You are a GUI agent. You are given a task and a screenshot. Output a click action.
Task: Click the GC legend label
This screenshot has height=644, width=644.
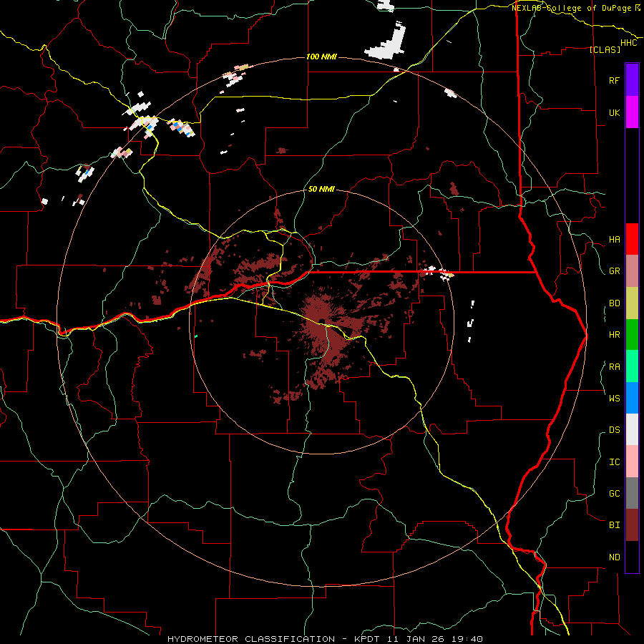614,493
